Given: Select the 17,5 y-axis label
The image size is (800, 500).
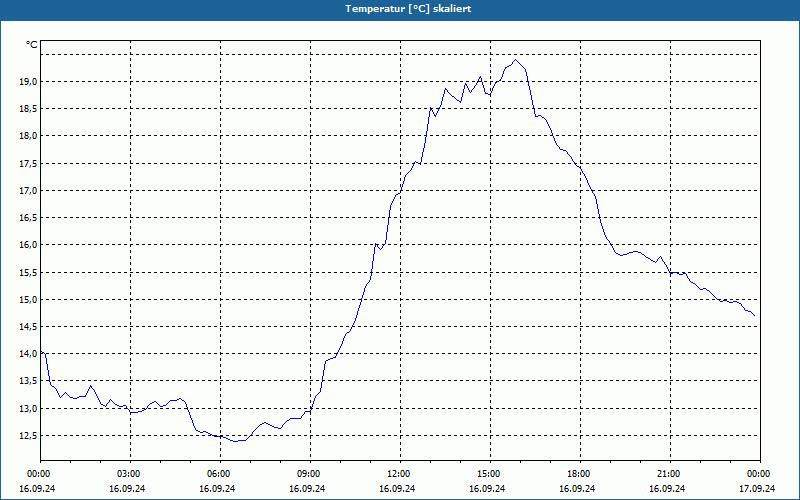Looking at the screenshot, I should click(x=28, y=164).
